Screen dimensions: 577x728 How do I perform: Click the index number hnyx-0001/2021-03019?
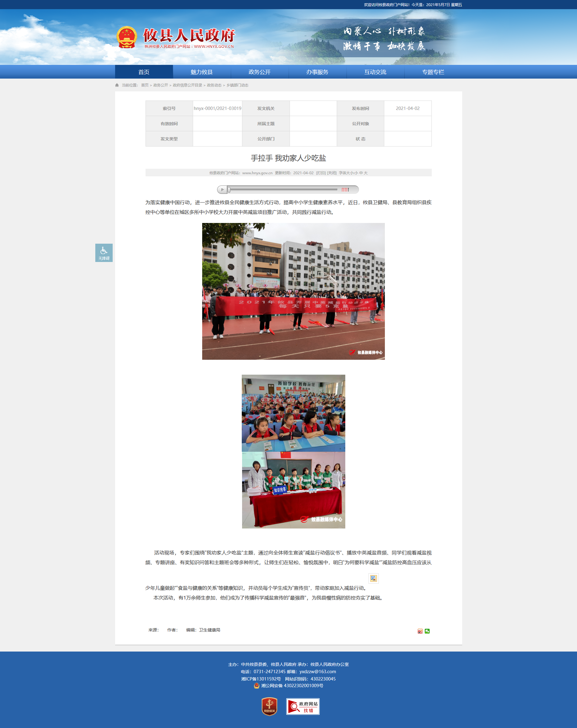(x=217, y=108)
